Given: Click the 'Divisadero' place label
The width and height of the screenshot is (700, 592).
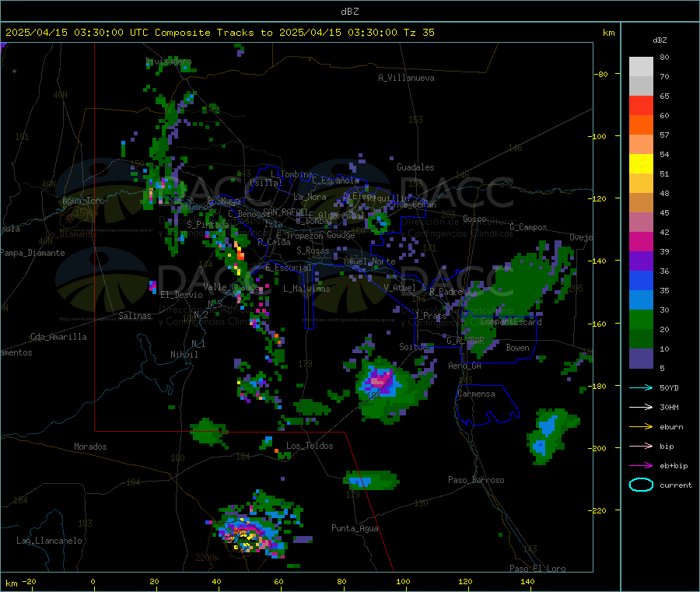Looking at the screenshot, I should (168, 61).
